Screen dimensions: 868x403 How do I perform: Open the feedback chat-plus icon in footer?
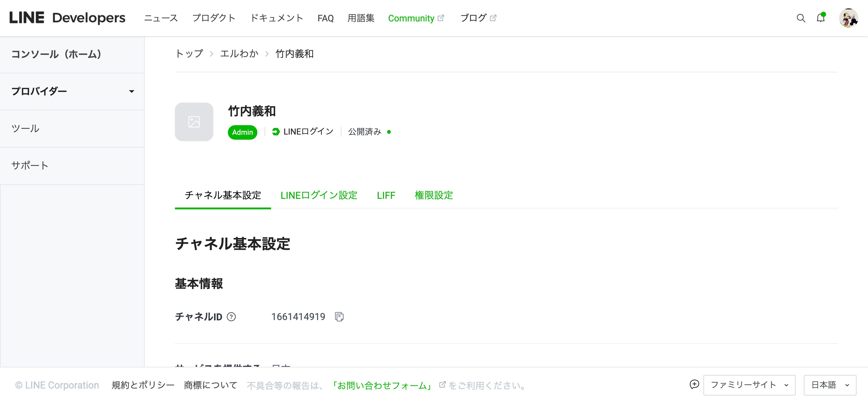point(694,385)
